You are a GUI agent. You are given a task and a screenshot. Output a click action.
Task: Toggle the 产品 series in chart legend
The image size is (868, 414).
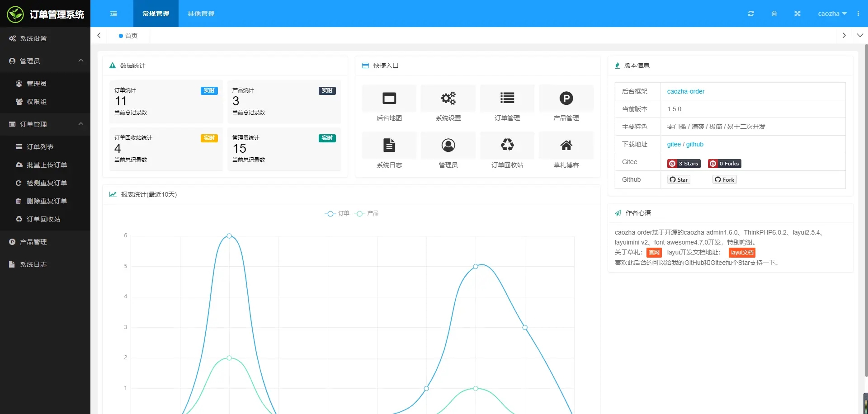tap(367, 213)
